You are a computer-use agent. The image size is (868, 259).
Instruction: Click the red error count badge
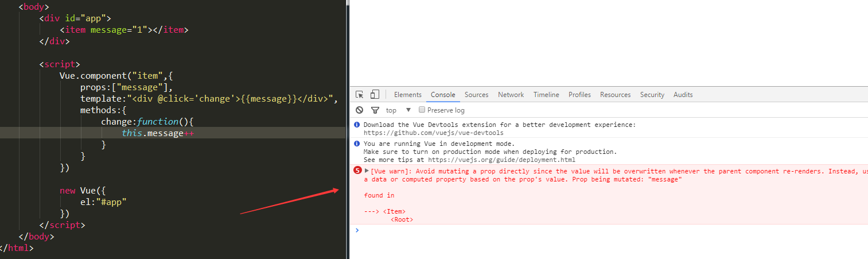click(x=358, y=171)
